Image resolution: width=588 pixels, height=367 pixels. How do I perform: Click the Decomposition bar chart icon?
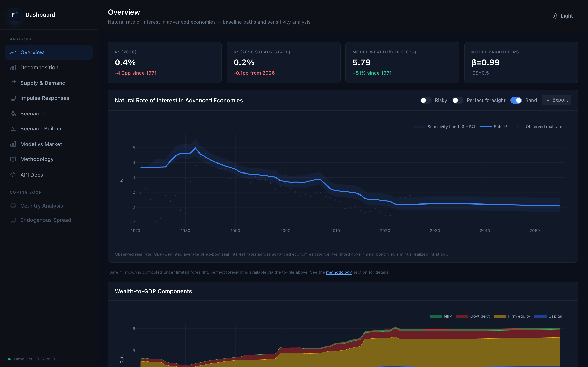13,68
